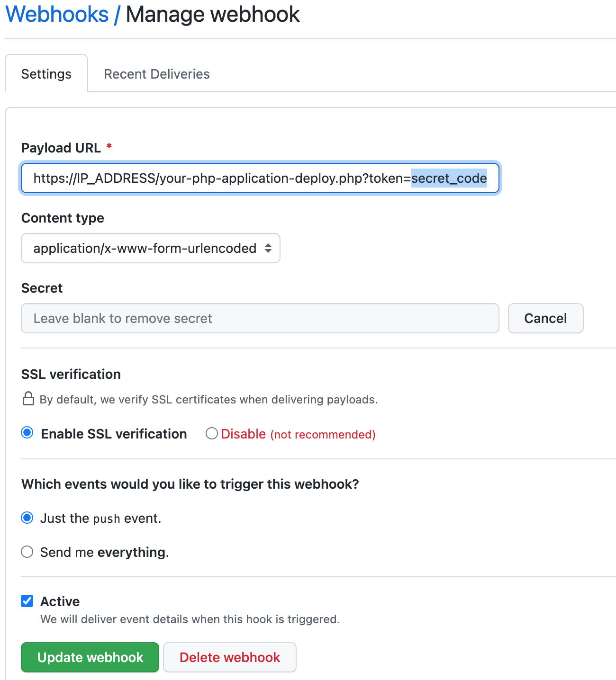Cancel the secret edit
This screenshot has width=616, height=680.
[x=545, y=318]
